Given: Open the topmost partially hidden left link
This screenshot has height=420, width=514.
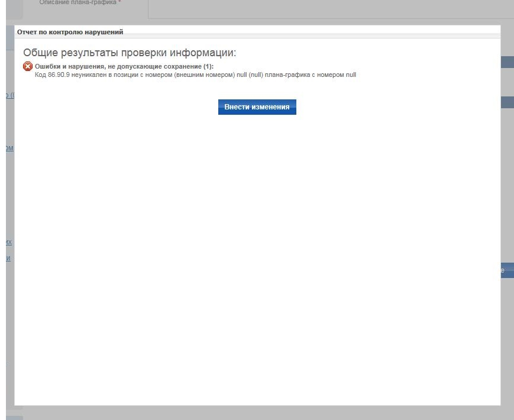Looking at the screenshot, I should click(x=10, y=96).
